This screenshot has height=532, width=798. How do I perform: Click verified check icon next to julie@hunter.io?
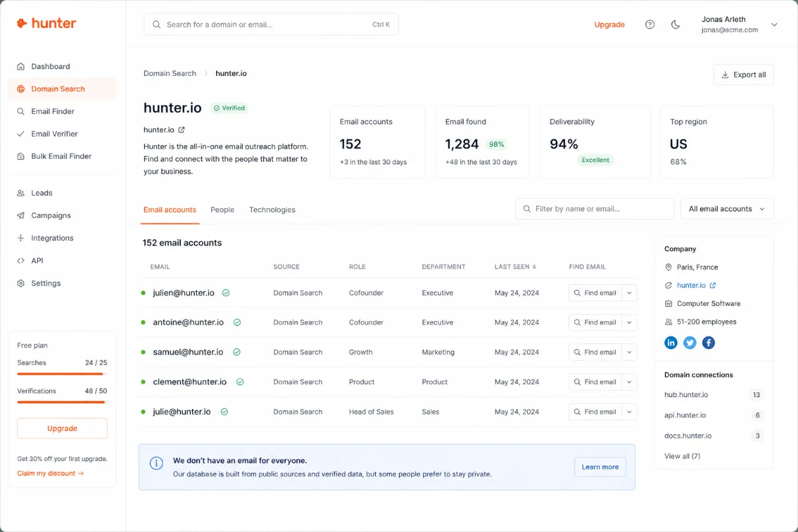point(224,412)
